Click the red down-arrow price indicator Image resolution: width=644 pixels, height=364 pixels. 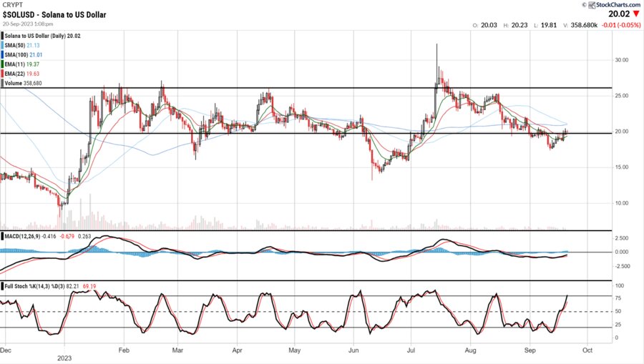[636, 14]
